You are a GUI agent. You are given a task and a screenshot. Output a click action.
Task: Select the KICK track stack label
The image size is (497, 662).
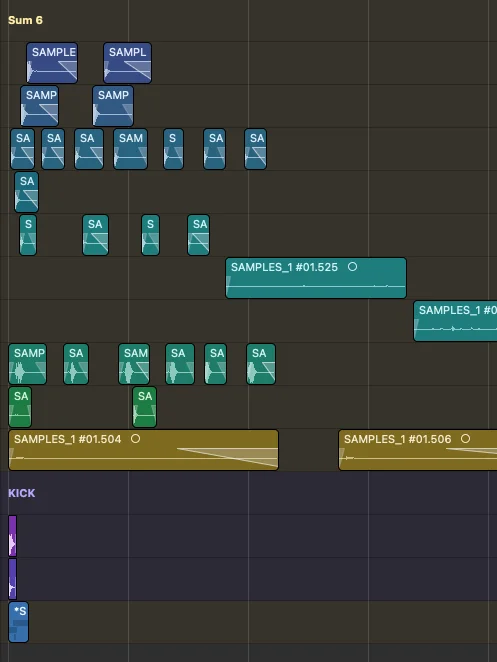[22, 493]
